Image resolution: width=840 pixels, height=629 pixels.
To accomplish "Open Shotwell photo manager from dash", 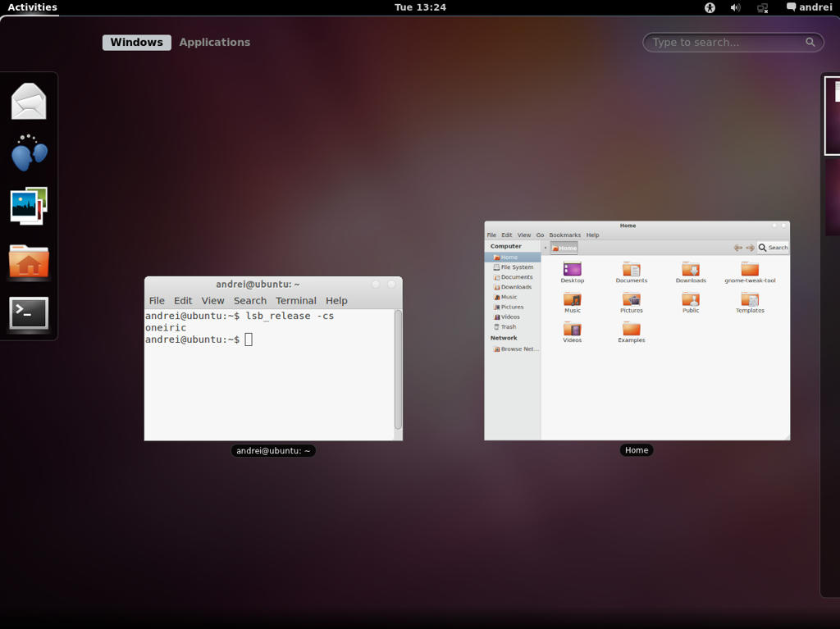I will tap(29, 206).
